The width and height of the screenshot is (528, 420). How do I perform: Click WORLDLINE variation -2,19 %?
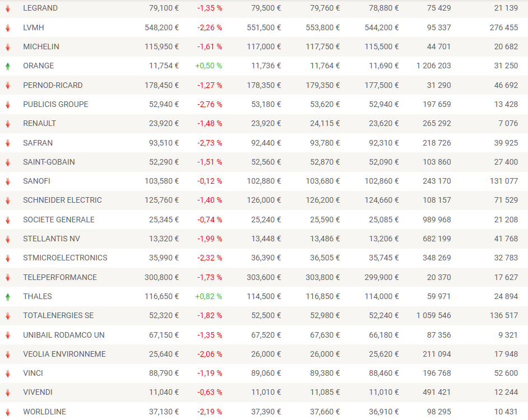point(210,412)
